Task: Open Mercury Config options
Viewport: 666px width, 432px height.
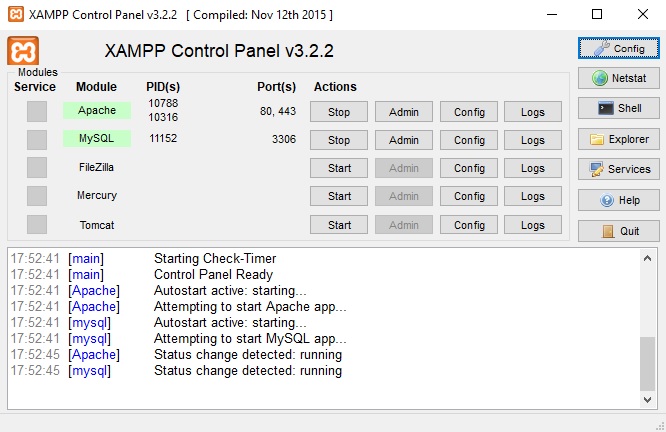Action: click(x=469, y=196)
